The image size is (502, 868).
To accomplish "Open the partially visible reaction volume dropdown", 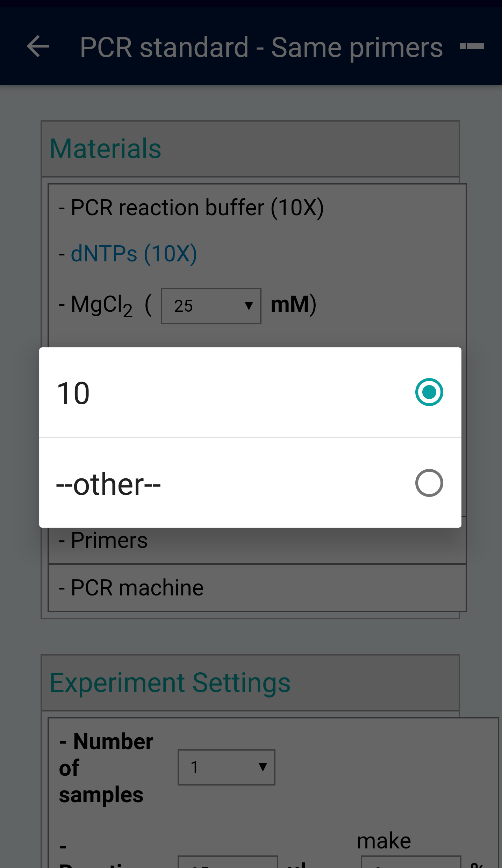I will (228, 862).
